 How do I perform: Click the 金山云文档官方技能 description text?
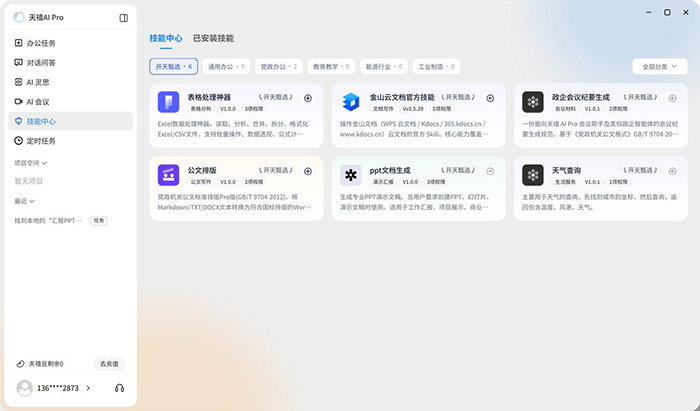[x=414, y=129]
